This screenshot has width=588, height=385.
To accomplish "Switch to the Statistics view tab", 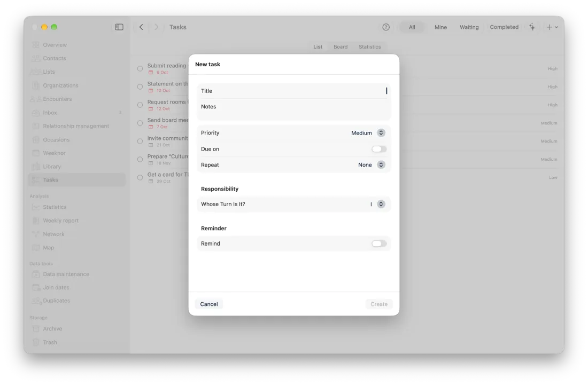I will pyautogui.click(x=370, y=47).
